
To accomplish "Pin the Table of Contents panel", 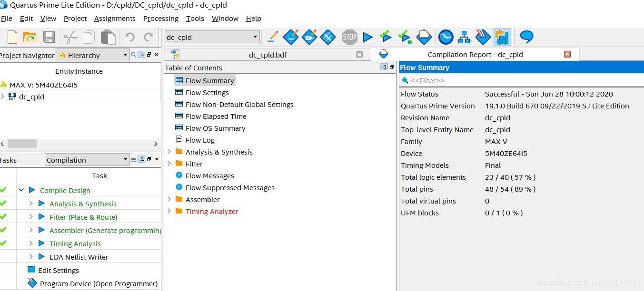I will tap(384, 67).
